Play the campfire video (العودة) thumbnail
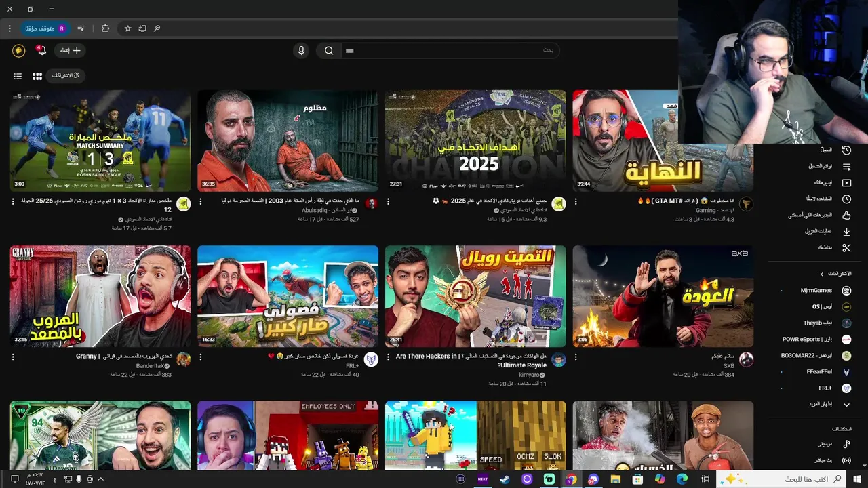 663,296
